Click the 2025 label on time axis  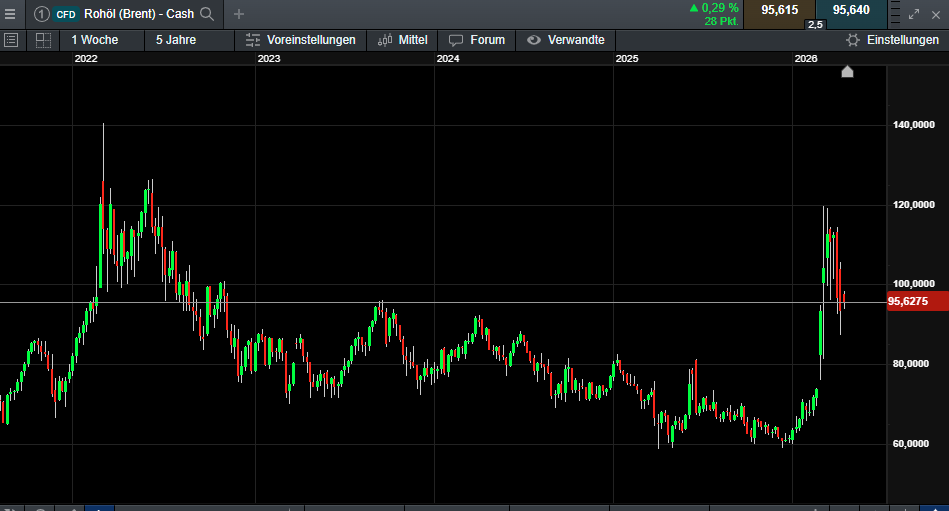627,58
